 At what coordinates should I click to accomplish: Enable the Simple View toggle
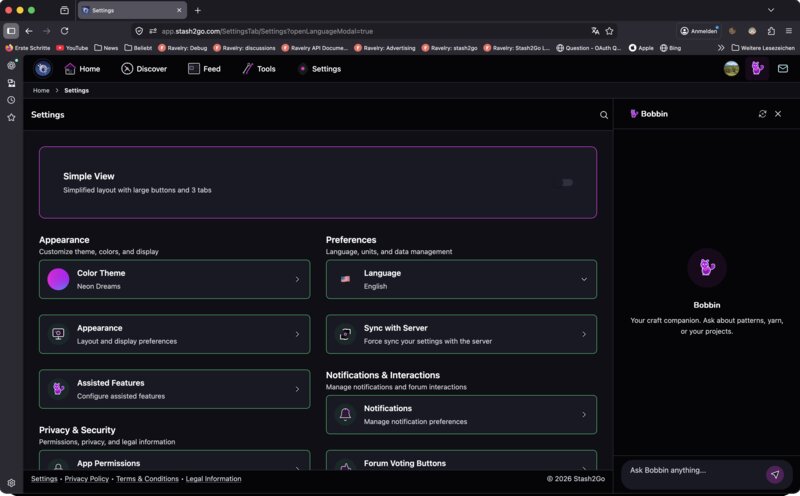coord(566,183)
